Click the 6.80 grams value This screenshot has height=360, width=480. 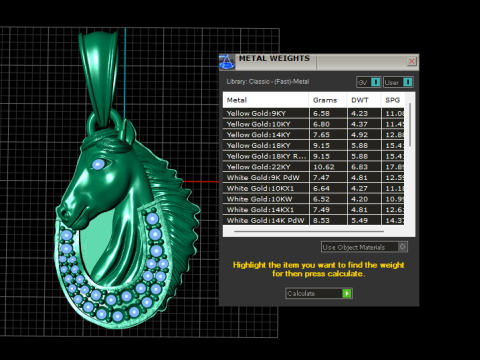click(x=321, y=124)
